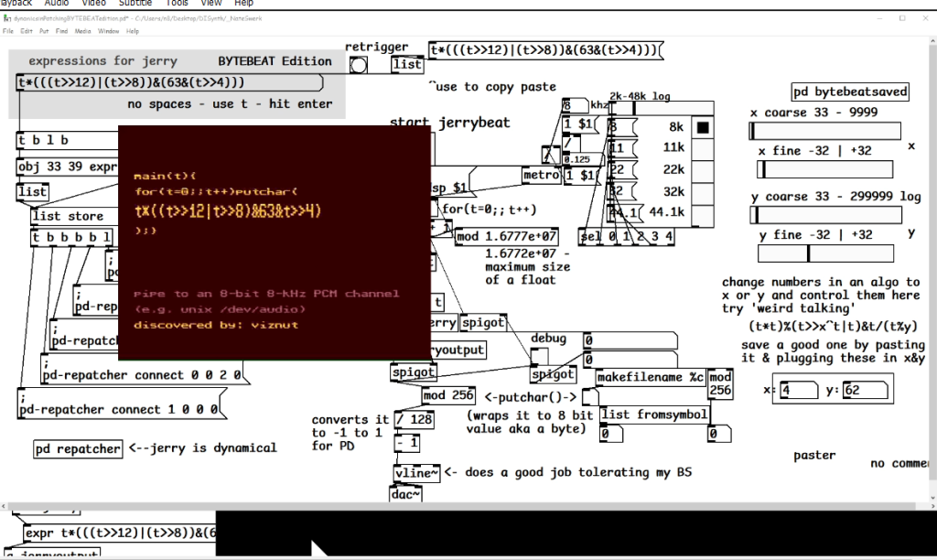Image resolution: width=937 pixels, height=560 pixels.
Task: Select the 32k sample rate radio cell
Action: [x=703, y=192]
